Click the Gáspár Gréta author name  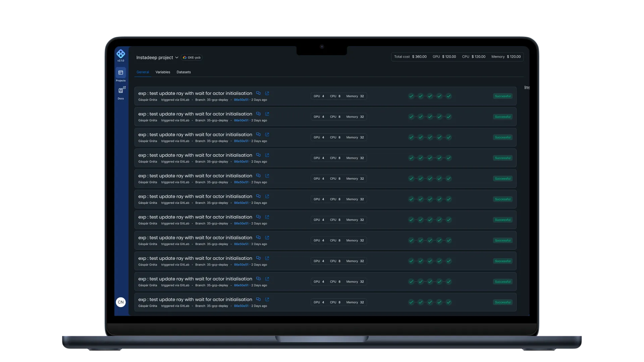coord(148,100)
